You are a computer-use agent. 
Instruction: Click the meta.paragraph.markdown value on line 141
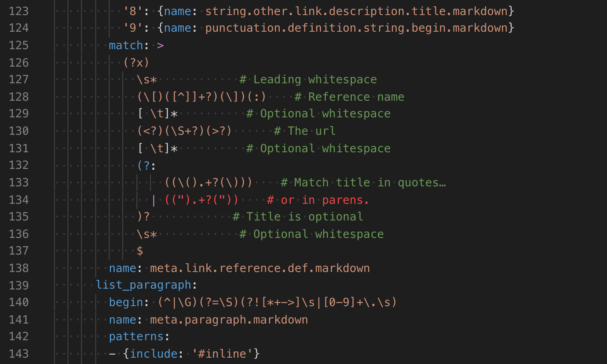coord(229,319)
